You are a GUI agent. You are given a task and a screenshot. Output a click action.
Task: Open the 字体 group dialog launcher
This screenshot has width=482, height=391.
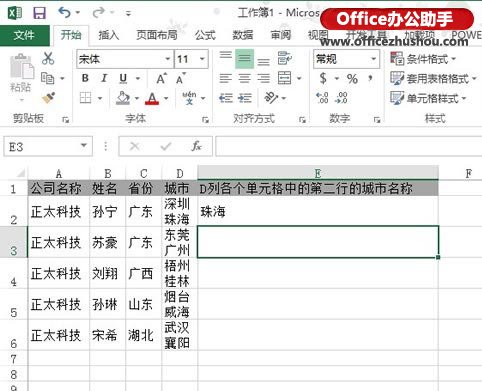point(205,120)
